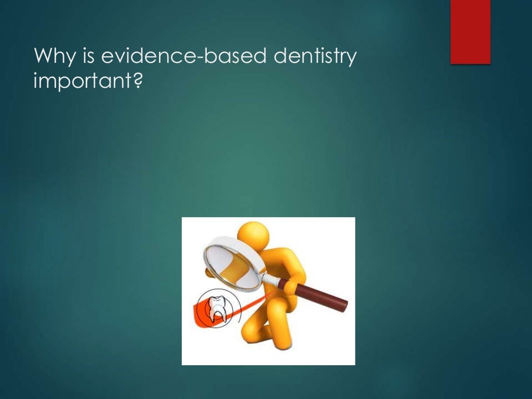This screenshot has height=399, width=532.
Task: Click the magnifying glass figure image
Action: 269,291
